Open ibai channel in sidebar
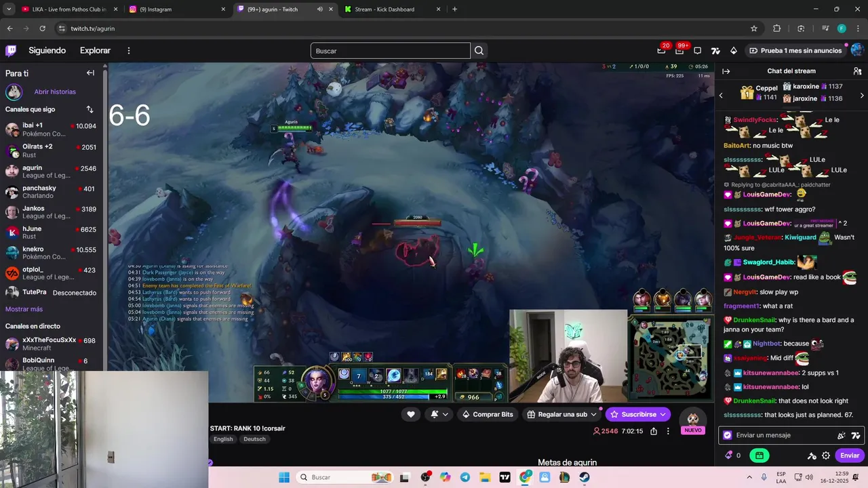 [52, 130]
